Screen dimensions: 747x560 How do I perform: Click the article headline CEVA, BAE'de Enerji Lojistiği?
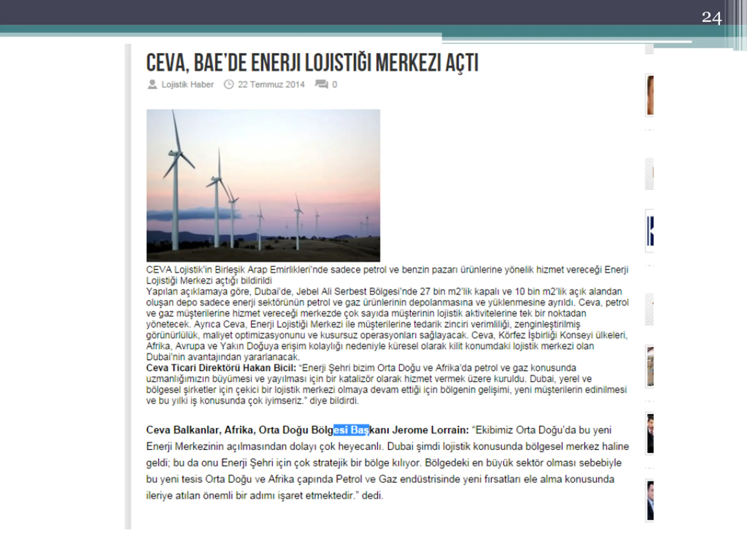313,63
